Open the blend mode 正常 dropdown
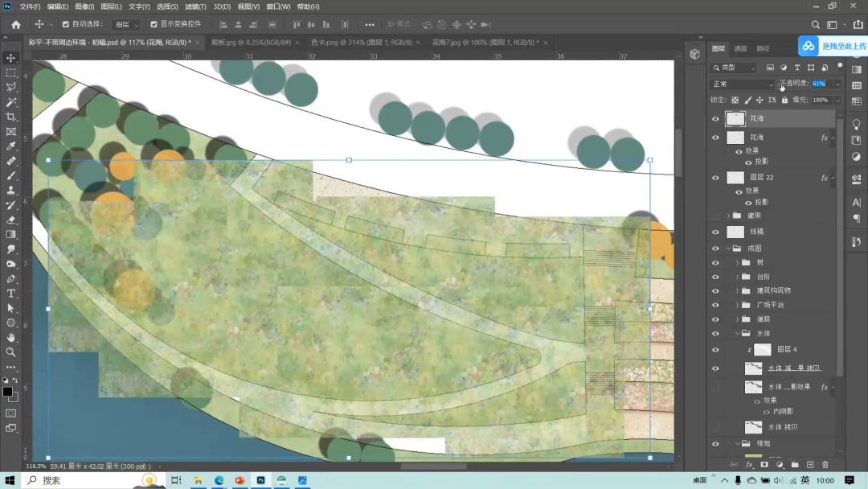 (743, 84)
